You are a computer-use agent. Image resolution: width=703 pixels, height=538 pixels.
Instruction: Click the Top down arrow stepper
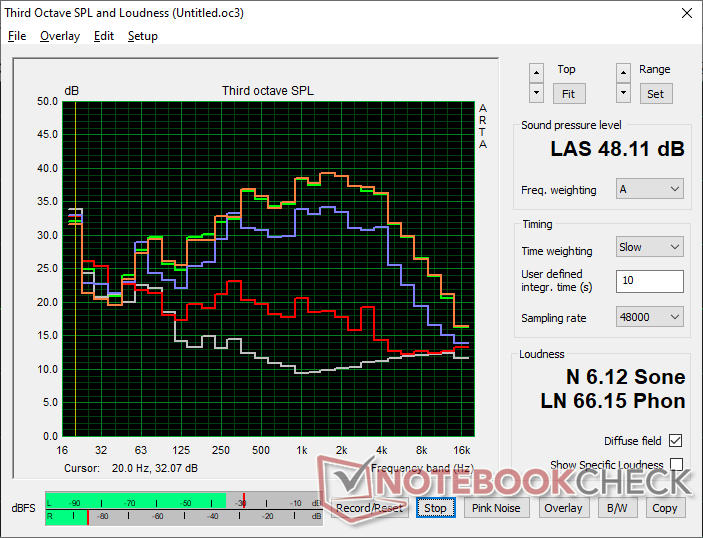(537, 93)
